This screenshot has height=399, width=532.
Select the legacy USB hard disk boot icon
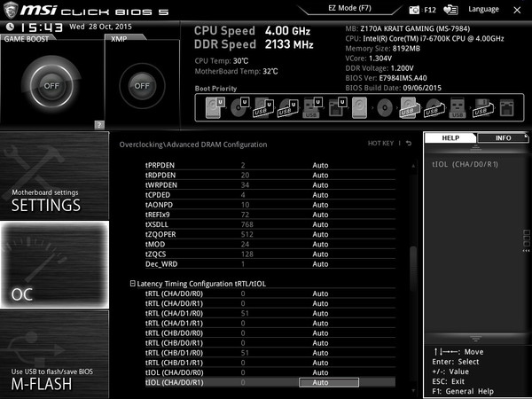pyautogui.click(x=409, y=107)
